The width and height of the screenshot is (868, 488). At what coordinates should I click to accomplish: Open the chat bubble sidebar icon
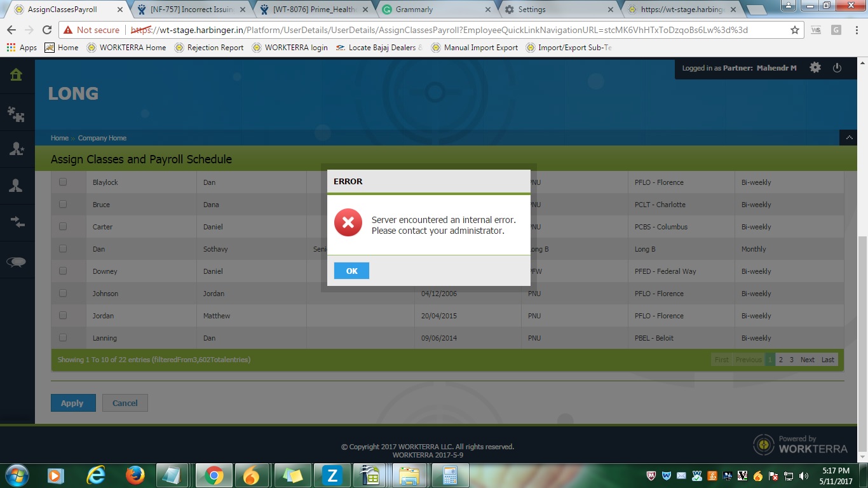coord(17,262)
